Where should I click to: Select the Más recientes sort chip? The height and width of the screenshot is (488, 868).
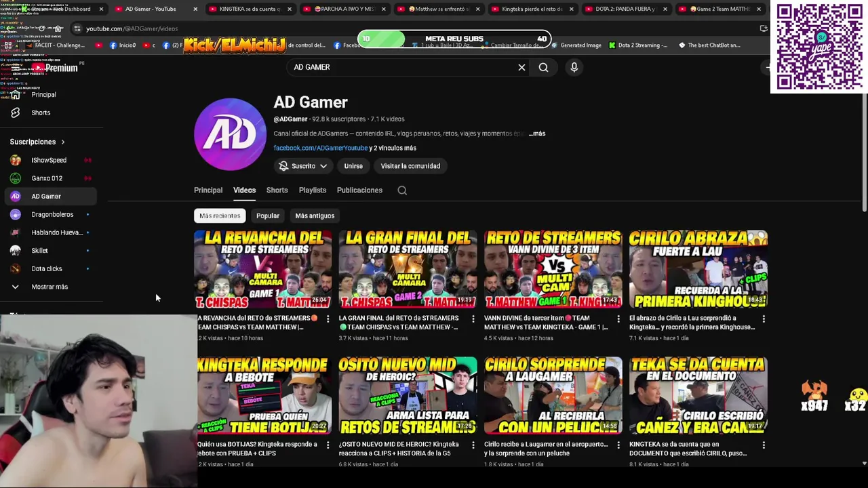click(220, 216)
